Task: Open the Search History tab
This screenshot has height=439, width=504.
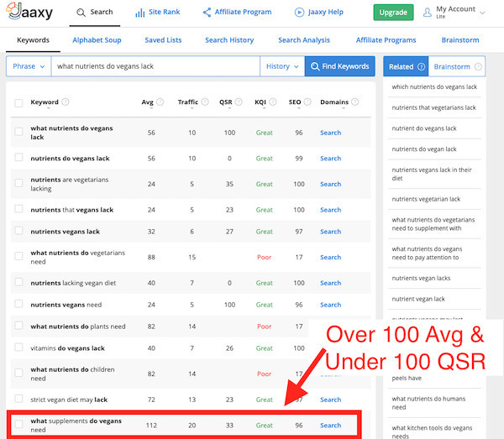Action: click(229, 40)
